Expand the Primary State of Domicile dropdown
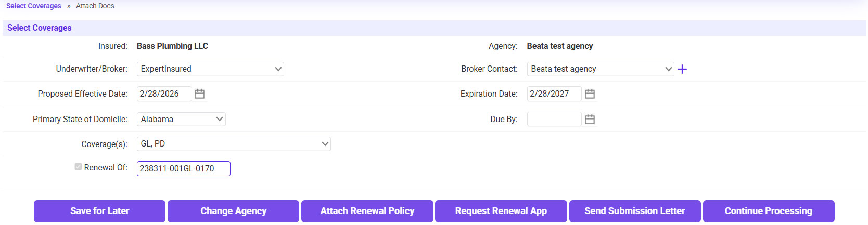The width and height of the screenshot is (868, 225). pyautogui.click(x=181, y=120)
